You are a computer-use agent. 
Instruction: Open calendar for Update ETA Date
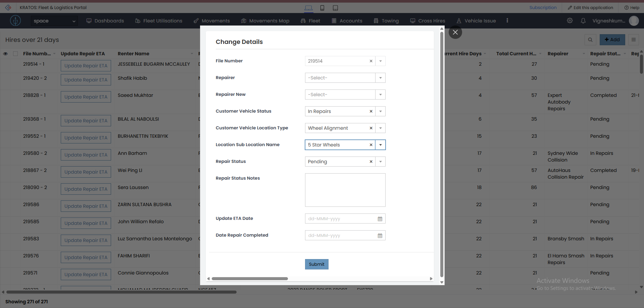(x=380, y=219)
